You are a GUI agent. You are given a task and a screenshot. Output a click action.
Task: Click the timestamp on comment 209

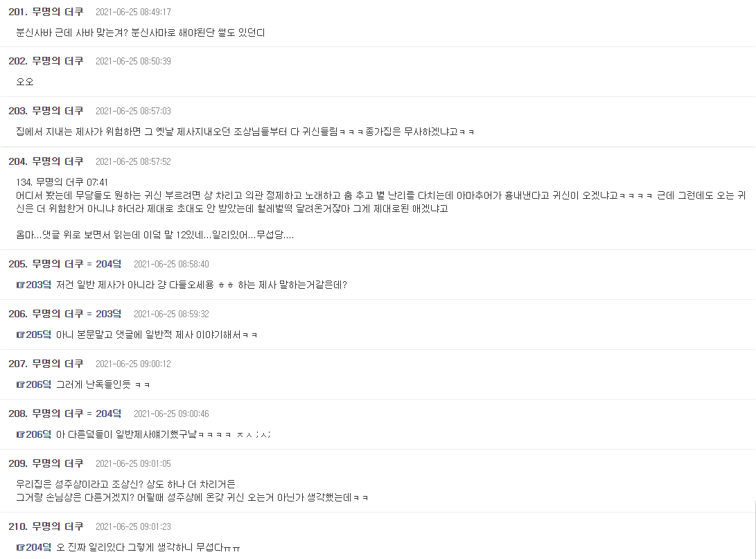click(133, 464)
